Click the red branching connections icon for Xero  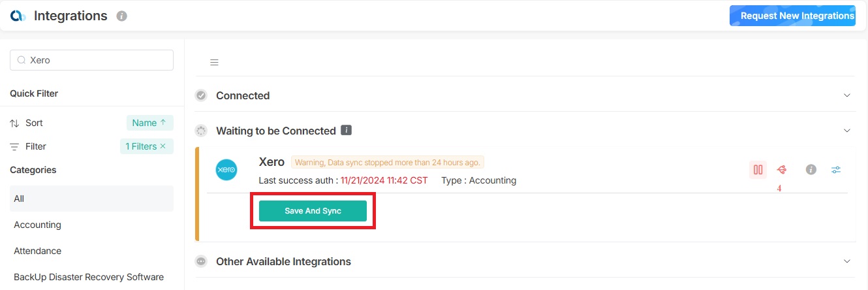click(782, 170)
